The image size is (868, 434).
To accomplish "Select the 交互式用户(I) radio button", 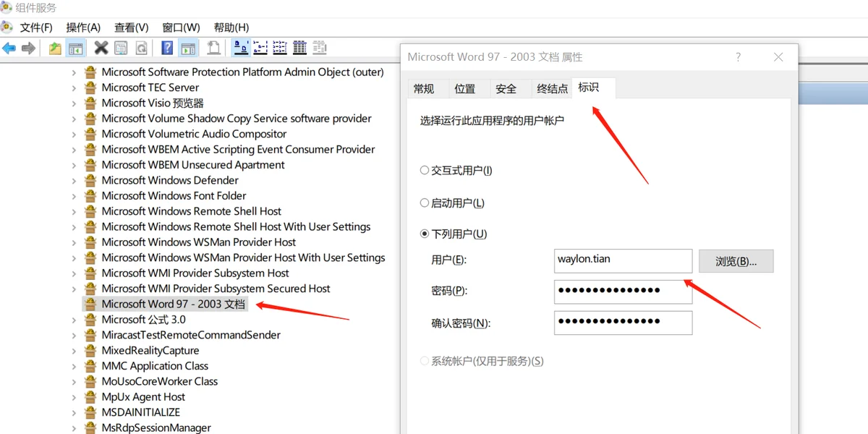I will point(425,171).
